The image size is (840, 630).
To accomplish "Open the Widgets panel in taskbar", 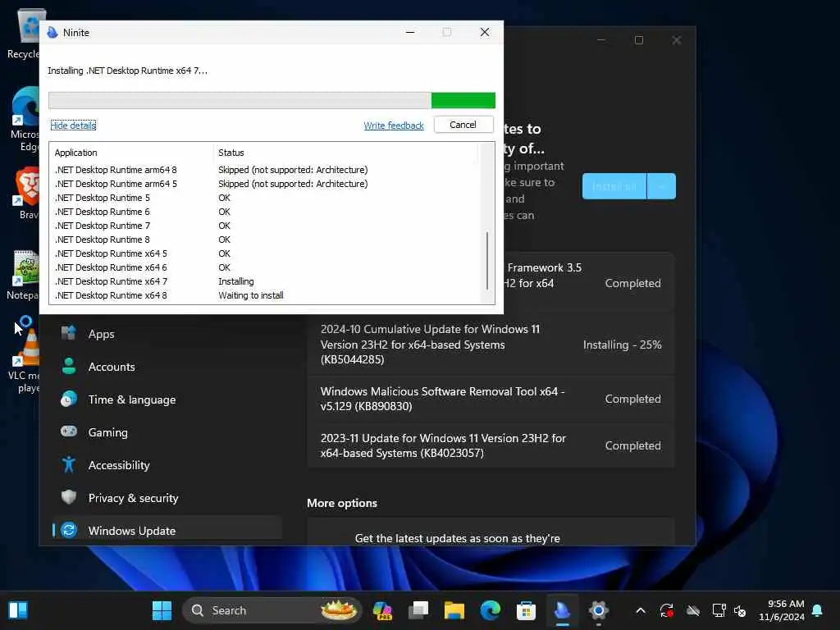I will click(x=18, y=610).
